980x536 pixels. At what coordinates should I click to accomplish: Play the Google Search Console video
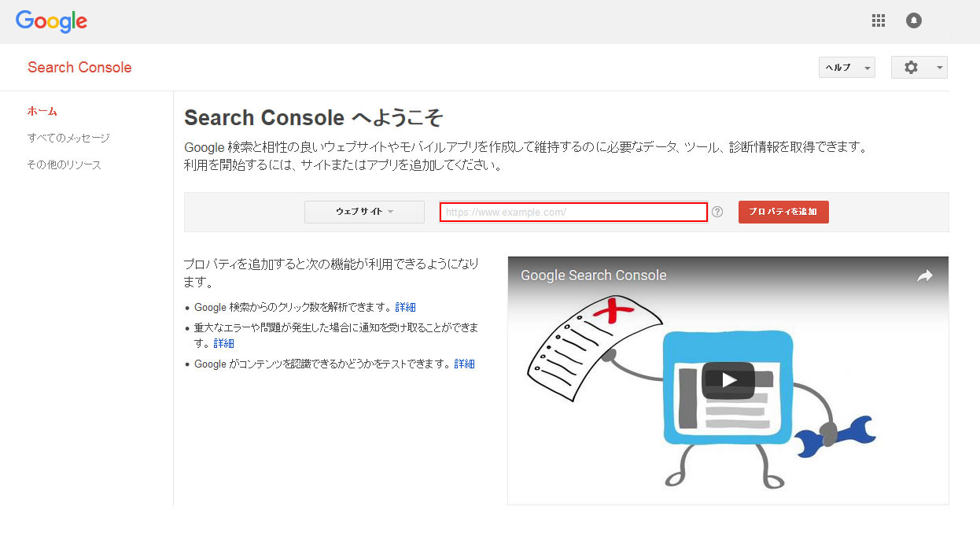click(728, 380)
